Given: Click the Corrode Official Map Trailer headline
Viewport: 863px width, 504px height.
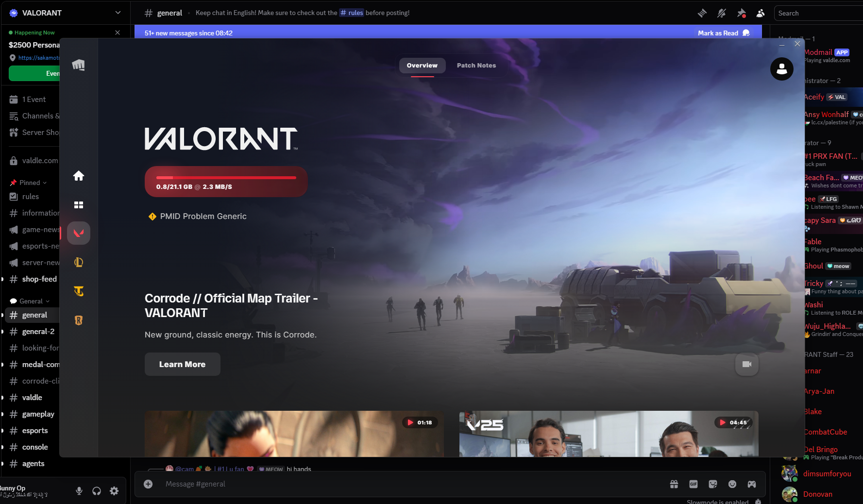Looking at the screenshot, I should 231,305.
